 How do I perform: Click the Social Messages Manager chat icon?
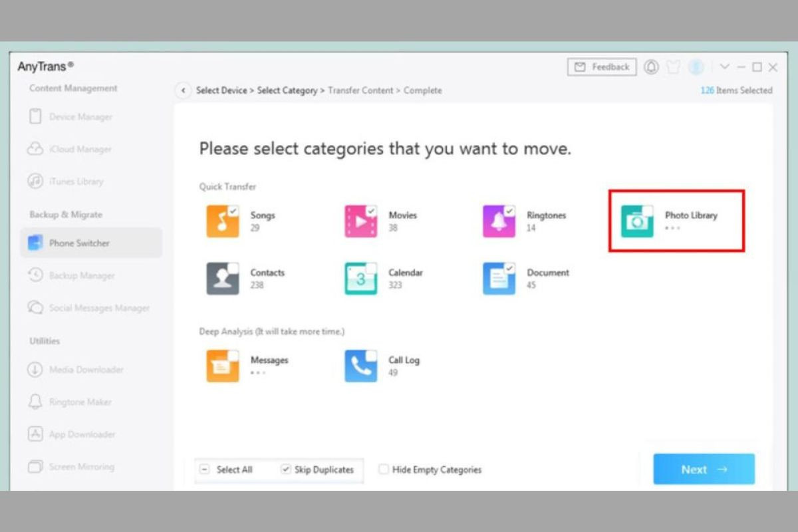pos(35,308)
